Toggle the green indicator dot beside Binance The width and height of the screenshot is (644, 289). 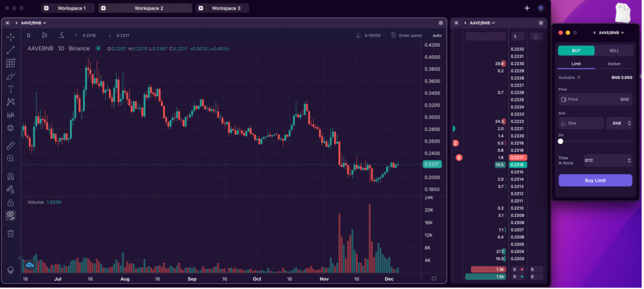[x=98, y=48]
